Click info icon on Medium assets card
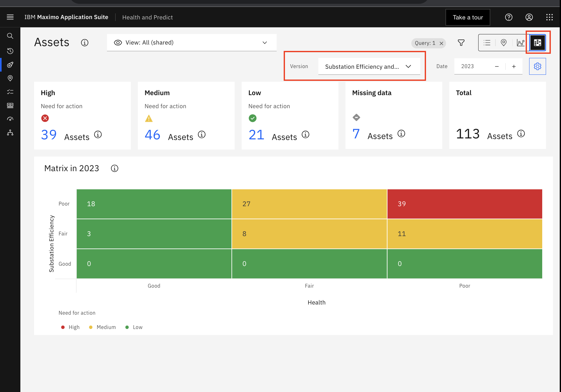 pos(202,135)
